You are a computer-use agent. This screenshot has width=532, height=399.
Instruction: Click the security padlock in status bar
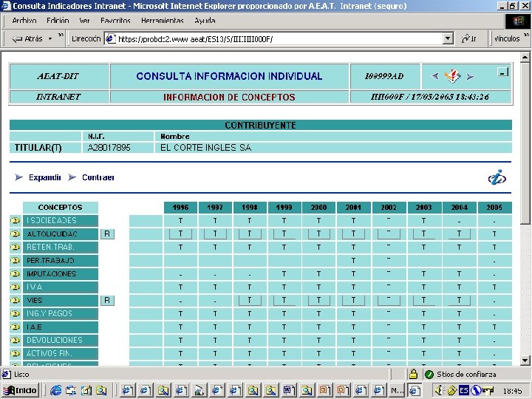(413, 374)
